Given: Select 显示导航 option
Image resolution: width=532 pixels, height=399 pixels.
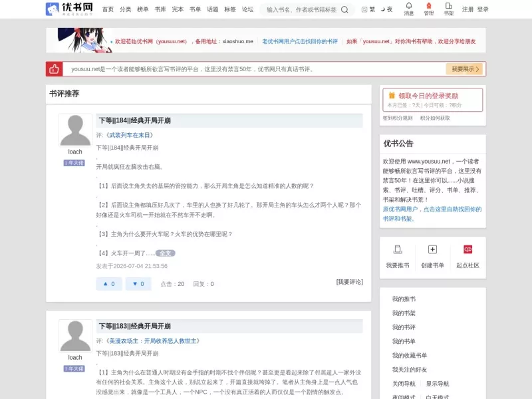Looking at the screenshot, I should 438,384.
